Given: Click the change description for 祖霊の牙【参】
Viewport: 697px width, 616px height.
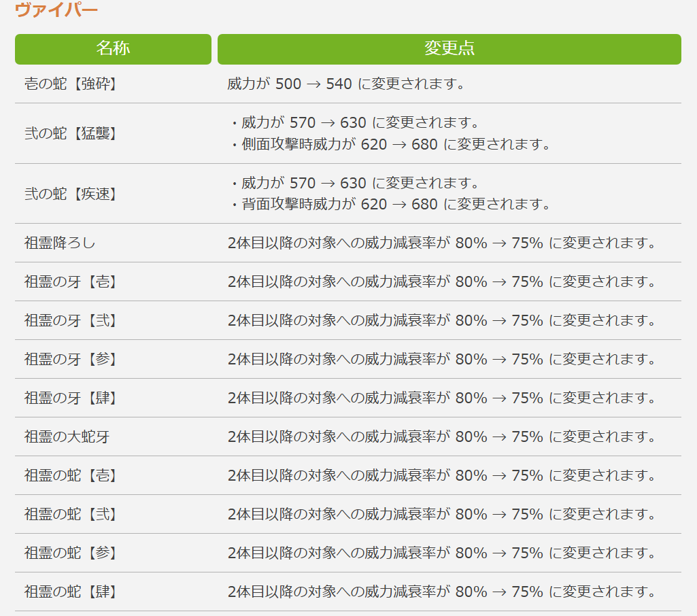Looking at the screenshot, I should tap(441, 359).
